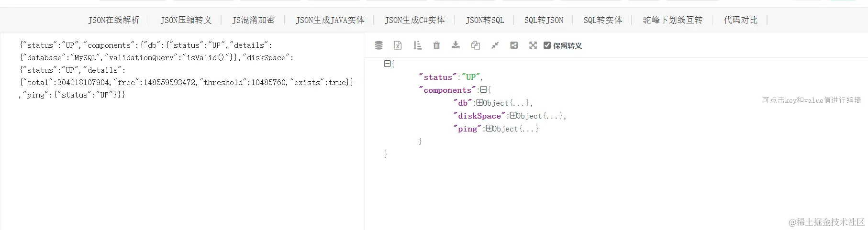Click the copy pages icon
The image size is (868, 230).
475,45
